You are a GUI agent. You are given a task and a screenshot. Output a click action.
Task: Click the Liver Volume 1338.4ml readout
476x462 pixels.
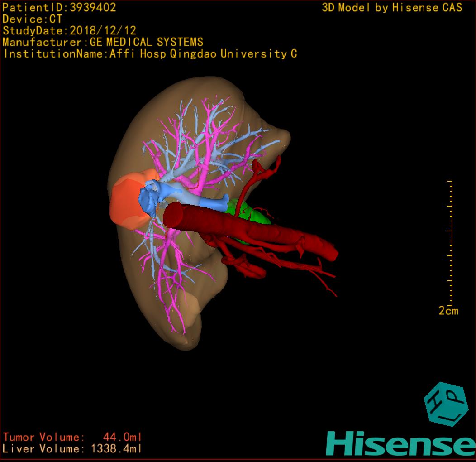(x=72, y=449)
